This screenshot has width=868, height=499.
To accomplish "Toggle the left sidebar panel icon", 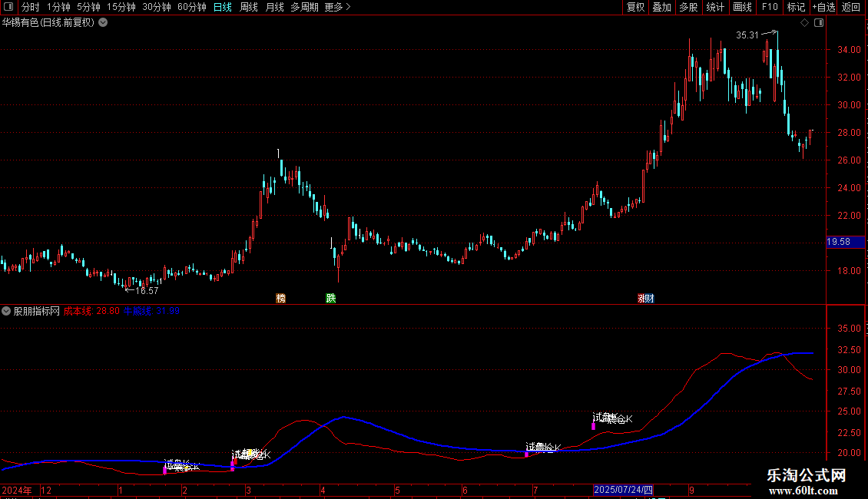I will (x=8, y=7).
